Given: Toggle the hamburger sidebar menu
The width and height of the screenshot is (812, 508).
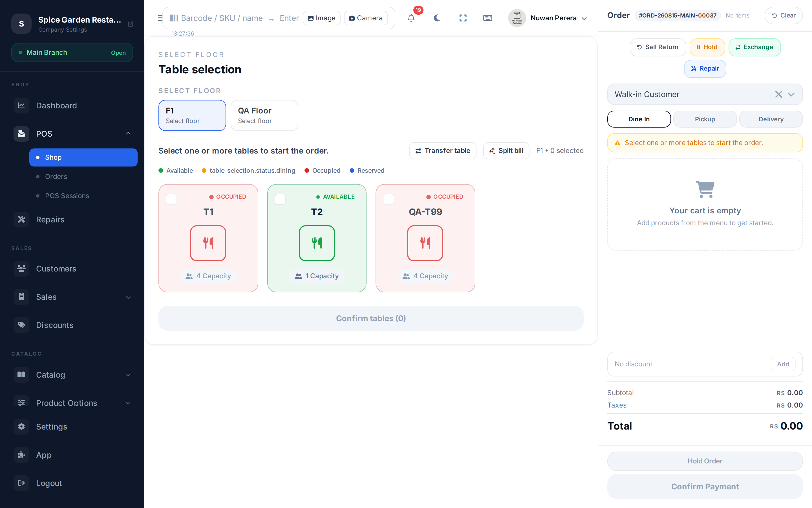Looking at the screenshot, I should (160, 18).
